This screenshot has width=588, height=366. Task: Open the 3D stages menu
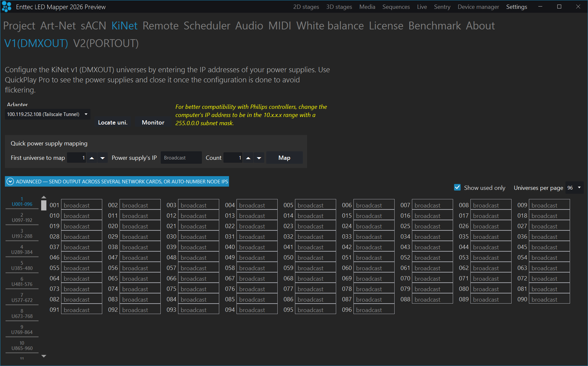point(339,7)
